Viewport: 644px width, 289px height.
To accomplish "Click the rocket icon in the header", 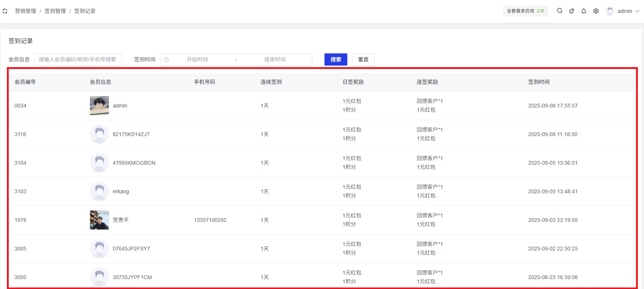I will pos(572,11).
